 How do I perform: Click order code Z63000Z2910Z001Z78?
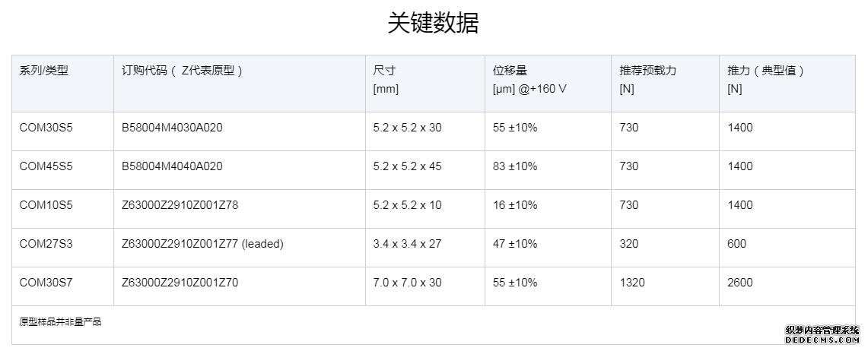(180, 205)
